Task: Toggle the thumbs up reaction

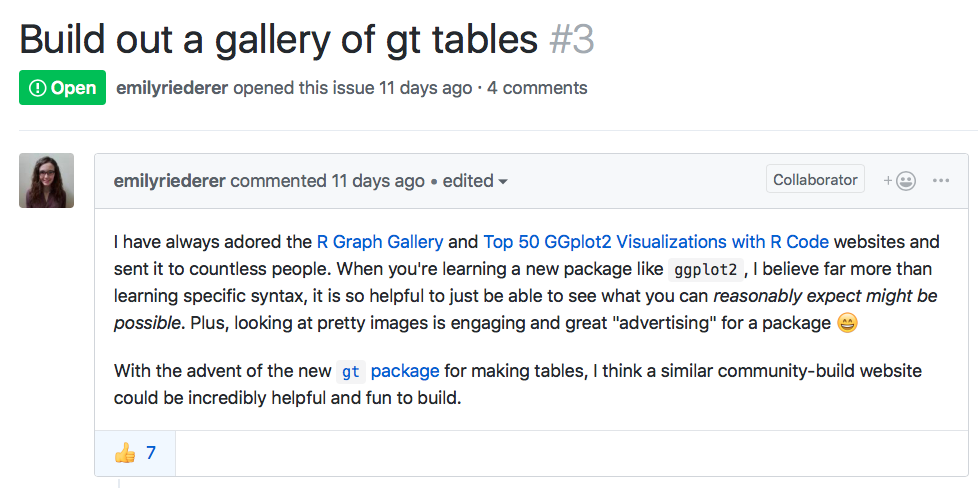Action: pyautogui.click(x=135, y=453)
